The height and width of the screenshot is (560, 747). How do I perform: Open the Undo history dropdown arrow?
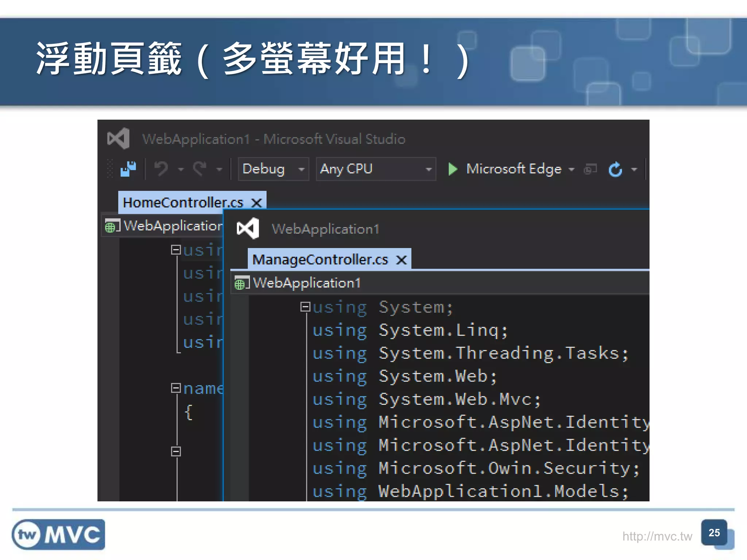click(181, 170)
